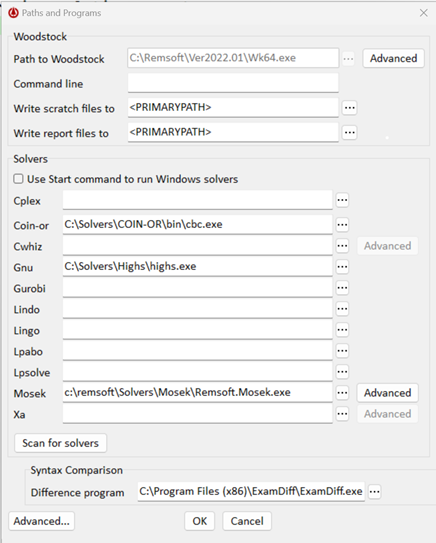Browse for Xa solver path

(342, 414)
